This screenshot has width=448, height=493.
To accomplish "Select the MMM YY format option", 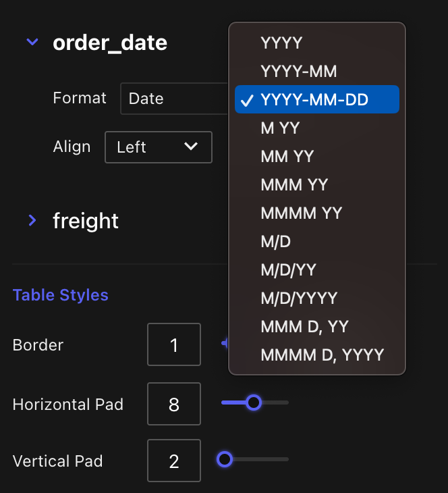I will [294, 184].
